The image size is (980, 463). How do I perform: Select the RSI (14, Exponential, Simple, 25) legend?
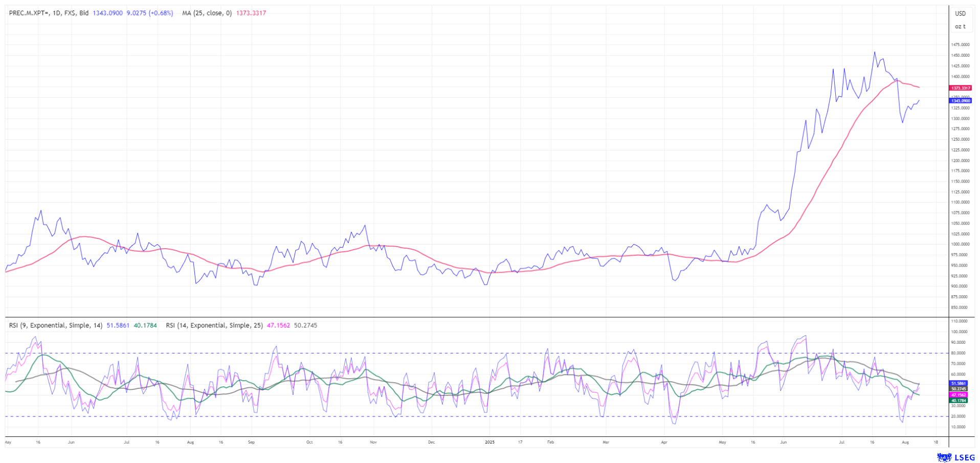[214, 325]
